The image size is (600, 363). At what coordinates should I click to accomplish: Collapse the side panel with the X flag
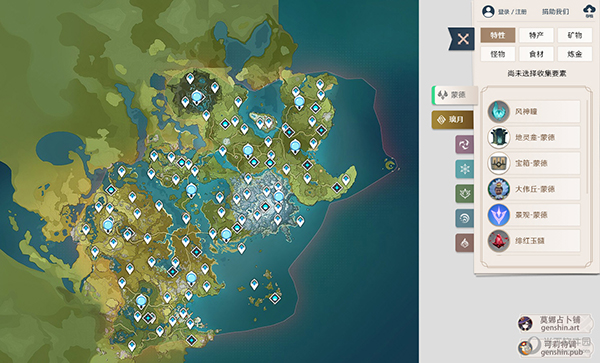[x=462, y=39]
